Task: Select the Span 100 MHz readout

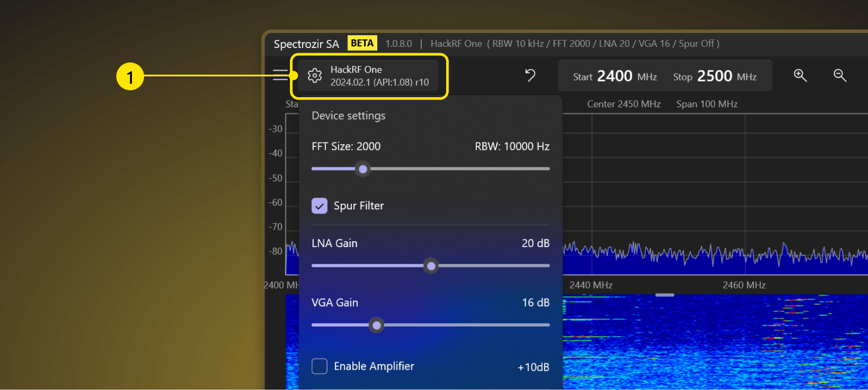Action: pyautogui.click(x=707, y=104)
